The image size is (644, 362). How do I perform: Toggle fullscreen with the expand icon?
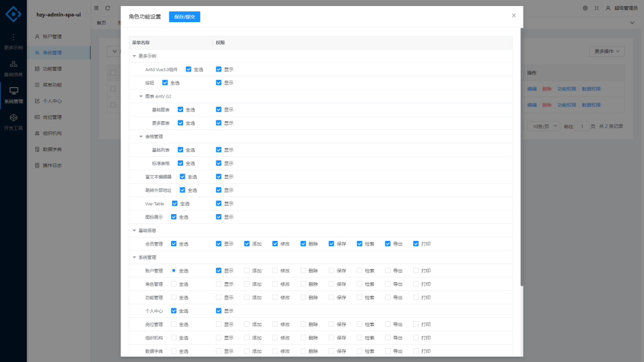596,8
